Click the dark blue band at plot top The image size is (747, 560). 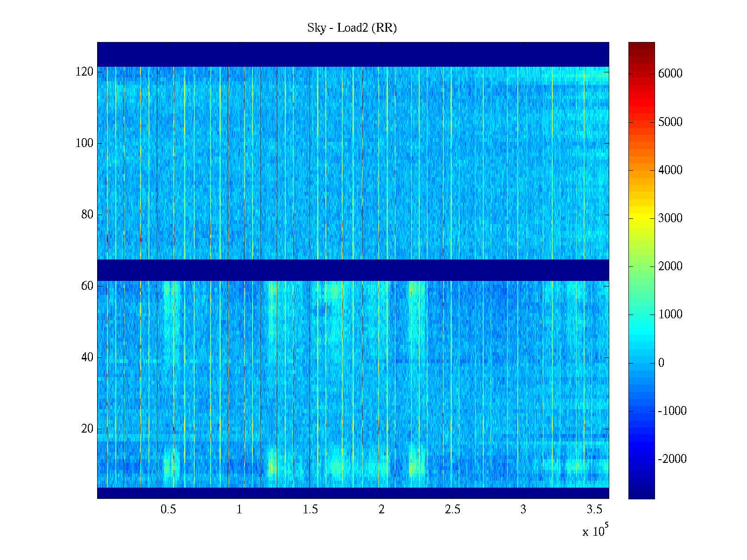[353, 54]
